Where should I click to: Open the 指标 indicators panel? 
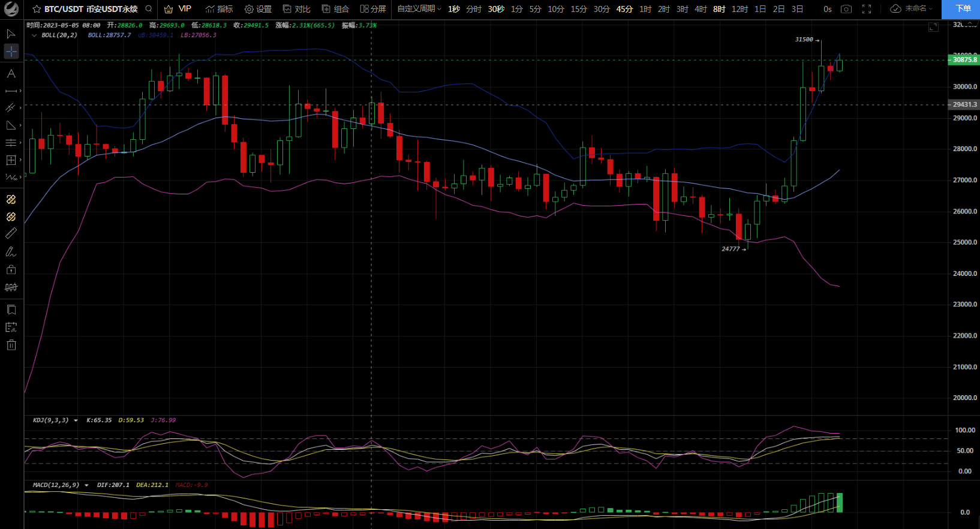click(x=219, y=9)
